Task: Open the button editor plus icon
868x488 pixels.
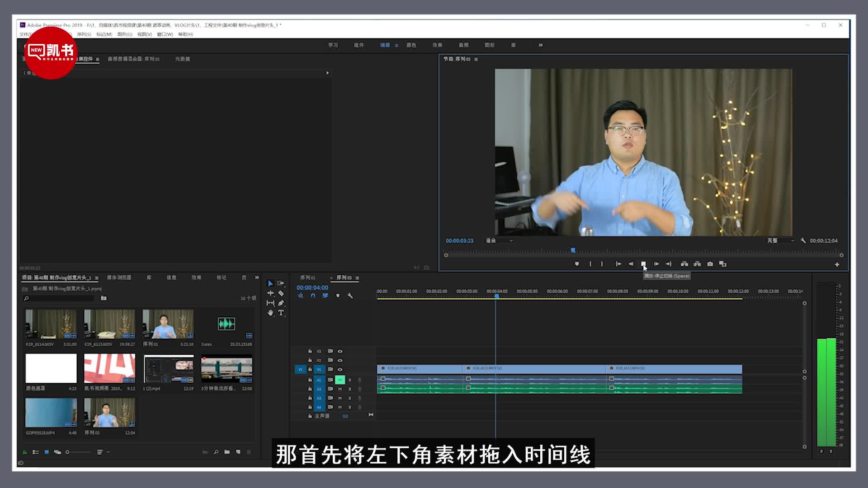Action: 837,264
